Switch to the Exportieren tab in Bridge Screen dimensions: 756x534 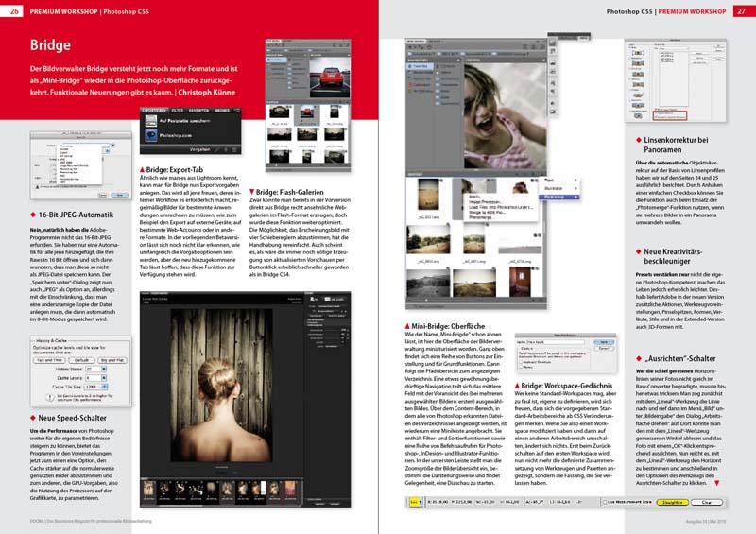coord(154,110)
